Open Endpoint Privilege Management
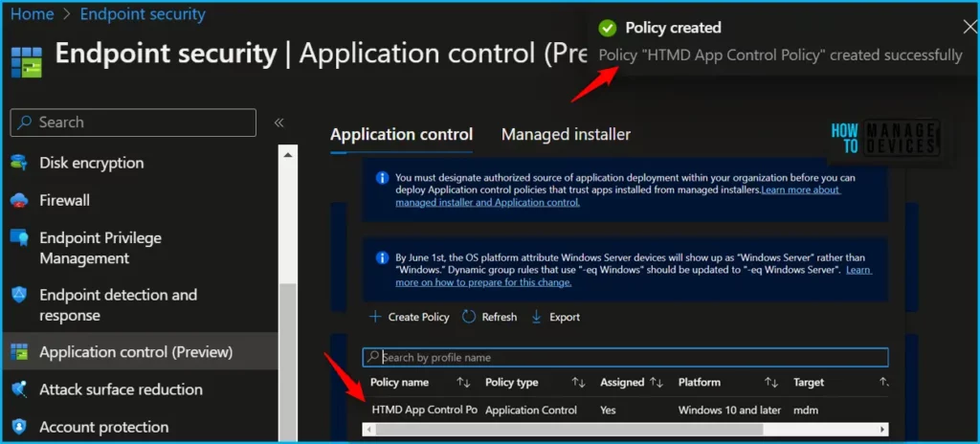This screenshot has height=444, width=980. (100, 248)
